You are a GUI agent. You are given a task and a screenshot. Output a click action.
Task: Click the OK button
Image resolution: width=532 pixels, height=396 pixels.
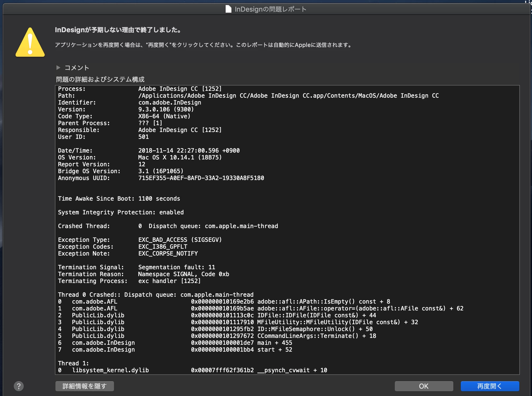click(x=424, y=386)
